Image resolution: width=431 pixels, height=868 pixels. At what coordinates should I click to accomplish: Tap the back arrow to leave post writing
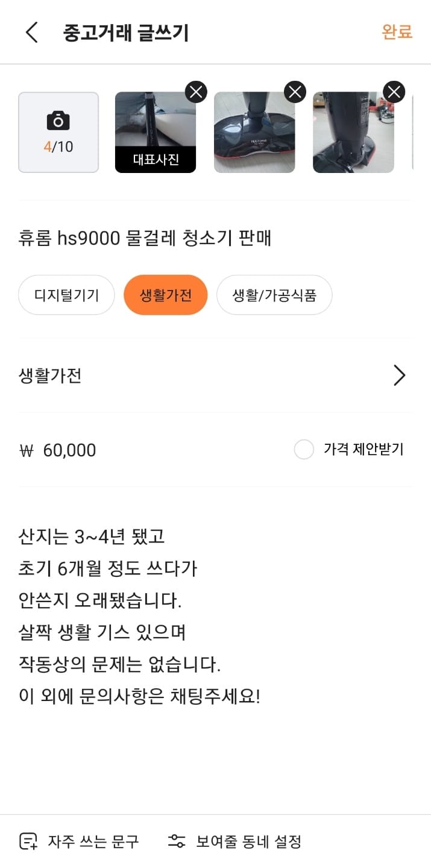pos(30,33)
